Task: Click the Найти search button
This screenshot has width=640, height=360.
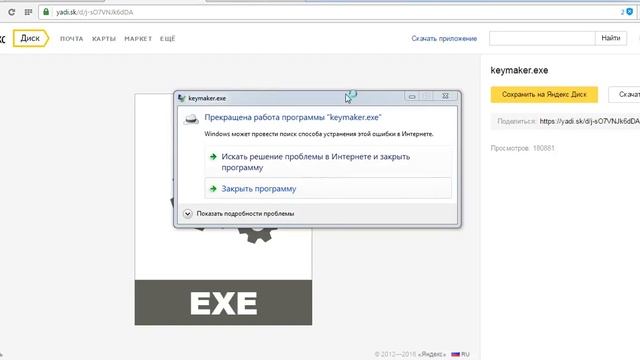Action: point(611,38)
